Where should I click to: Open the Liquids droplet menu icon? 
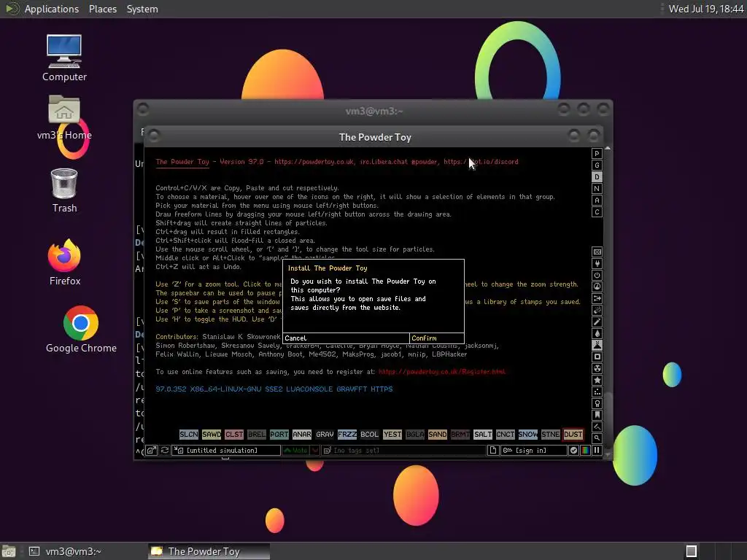coord(597,333)
